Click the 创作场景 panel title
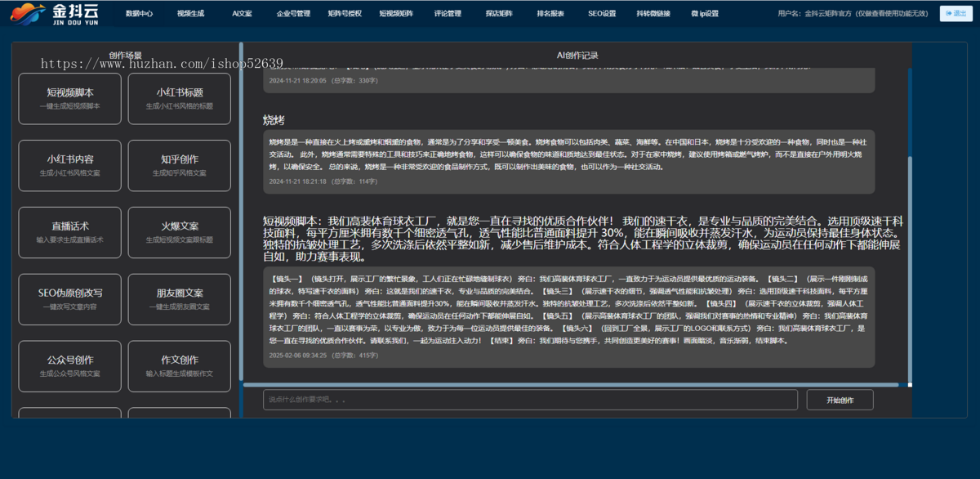The width and height of the screenshot is (980, 479). [125, 56]
